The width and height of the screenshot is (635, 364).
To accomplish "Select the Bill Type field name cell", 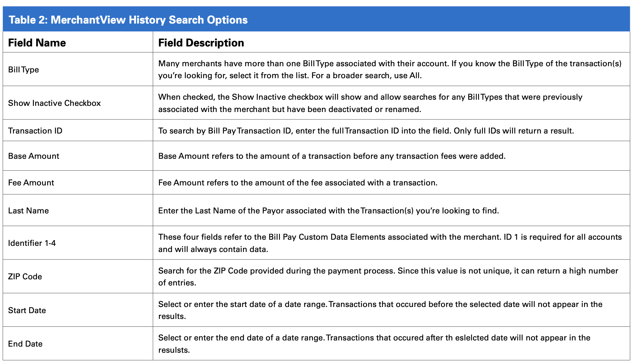I will [24, 70].
